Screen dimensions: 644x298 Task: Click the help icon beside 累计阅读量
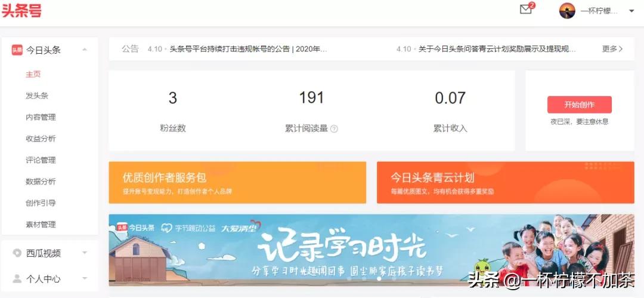point(335,129)
